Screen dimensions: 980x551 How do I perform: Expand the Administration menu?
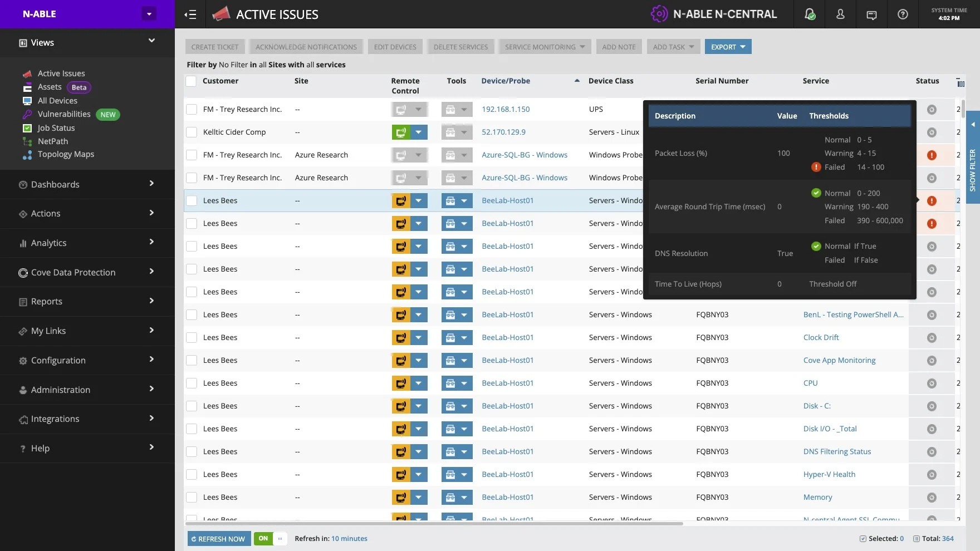coord(87,390)
